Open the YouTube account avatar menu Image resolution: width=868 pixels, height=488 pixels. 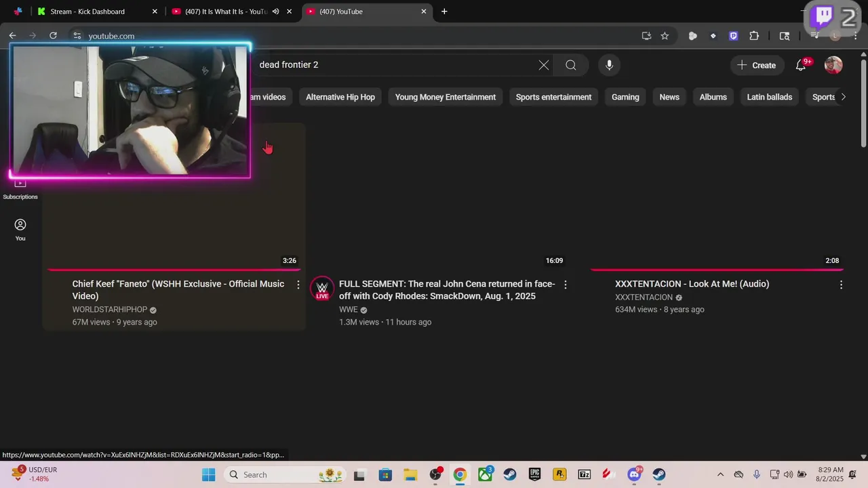tap(833, 65)
